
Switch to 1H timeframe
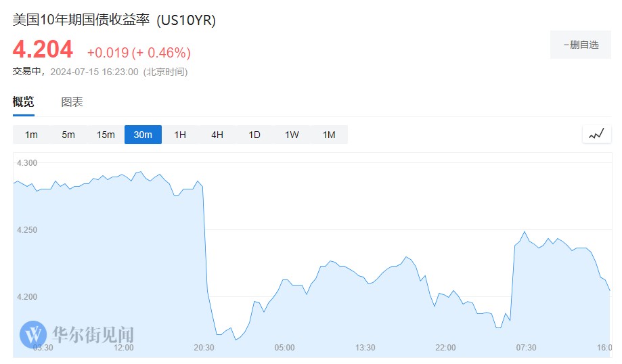(180, 135)
